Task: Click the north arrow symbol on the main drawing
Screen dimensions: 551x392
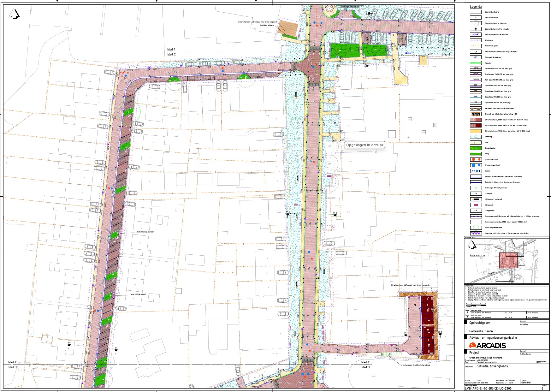Action: click(x=15, y=14)
